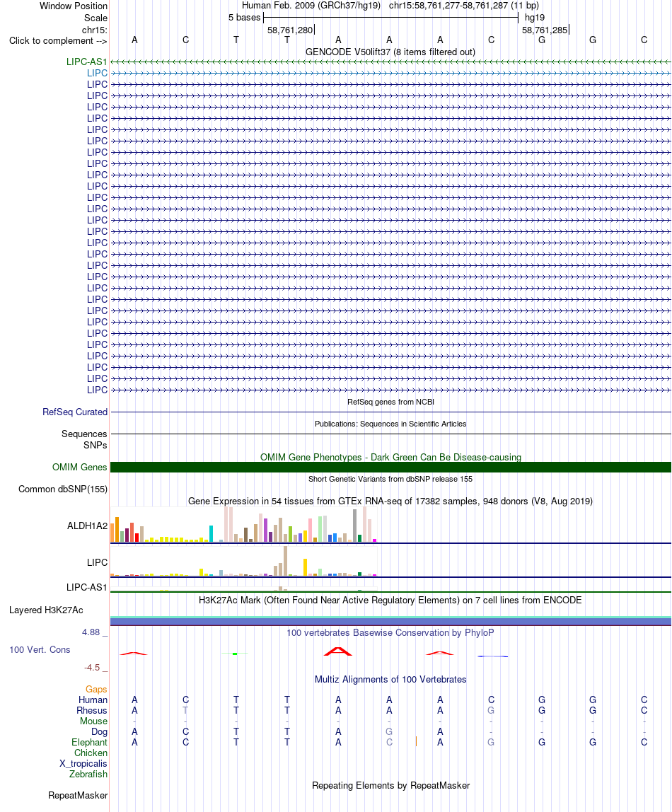Open 'Publications: Sequences in Scientific Articles' title
This screenshot has width=672, height=812.
click(x=390, y=424)
